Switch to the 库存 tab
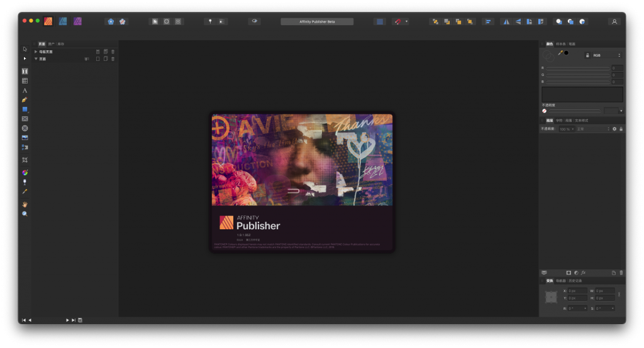The height and width of the screenshot is (348, 644). pyautogui.click(x=61, y=44)
